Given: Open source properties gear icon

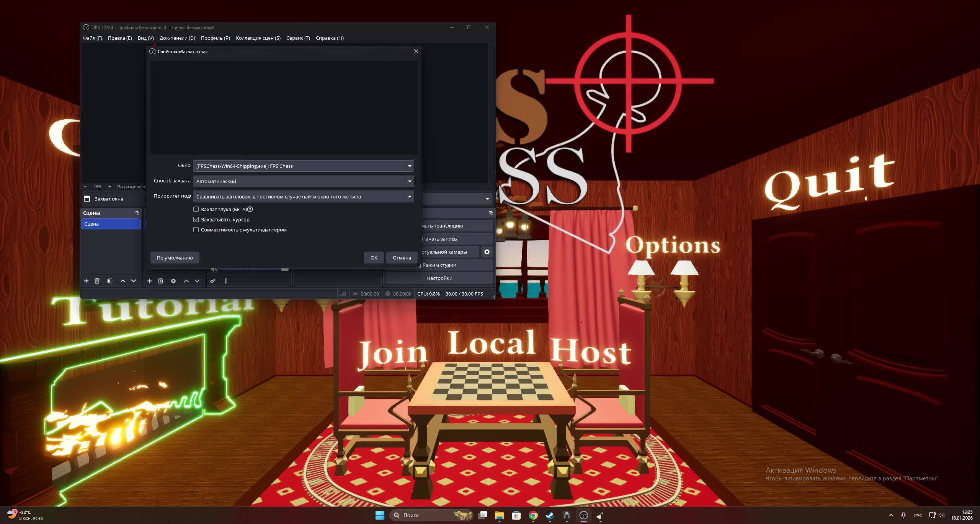Looking at the screenshot, I should click(x=173, y=281).
